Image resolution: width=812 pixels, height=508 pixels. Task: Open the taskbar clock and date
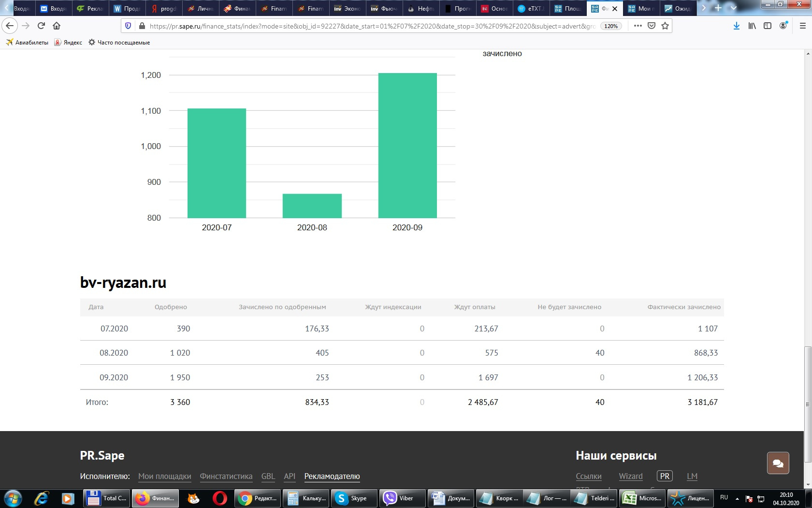(x=786, y=499)
